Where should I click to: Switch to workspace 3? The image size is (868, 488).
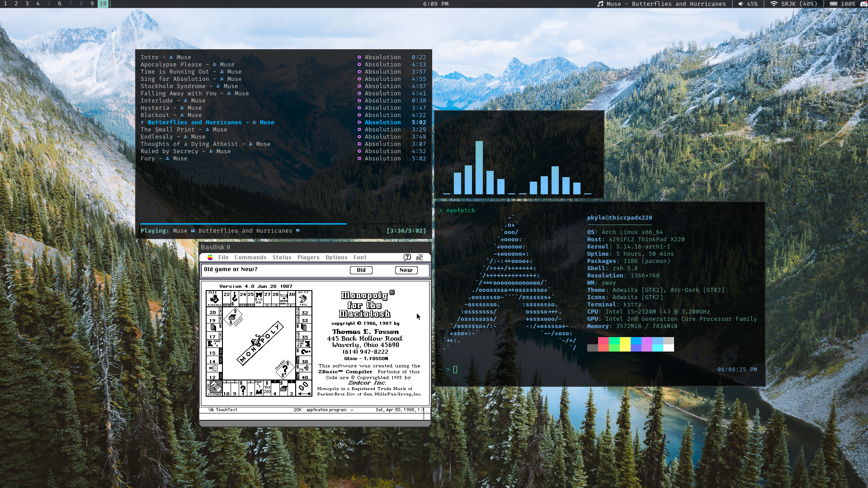(x=27, y=4)
